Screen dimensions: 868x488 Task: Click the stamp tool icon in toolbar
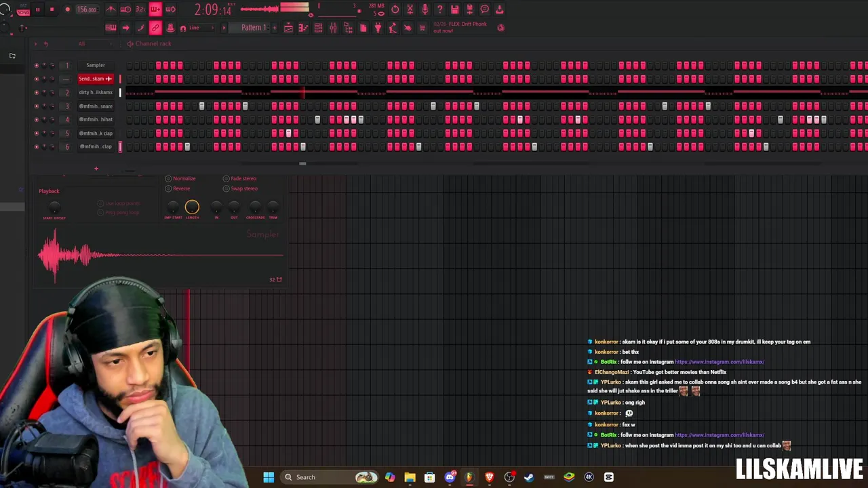pyautogui.click(x=170, y=28)
